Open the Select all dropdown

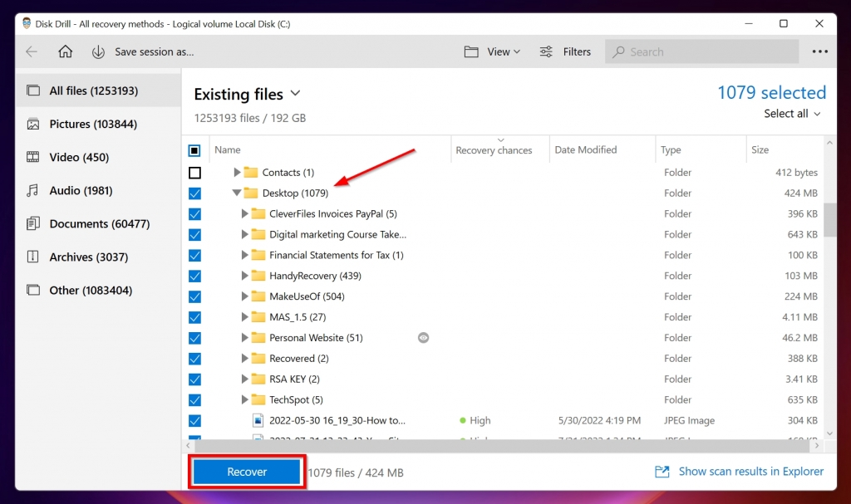point(790,114)
